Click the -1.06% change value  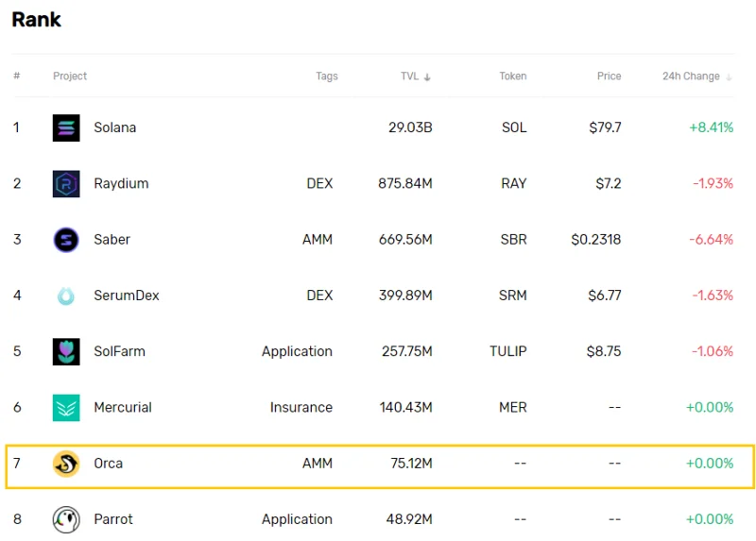pos(713,351)
